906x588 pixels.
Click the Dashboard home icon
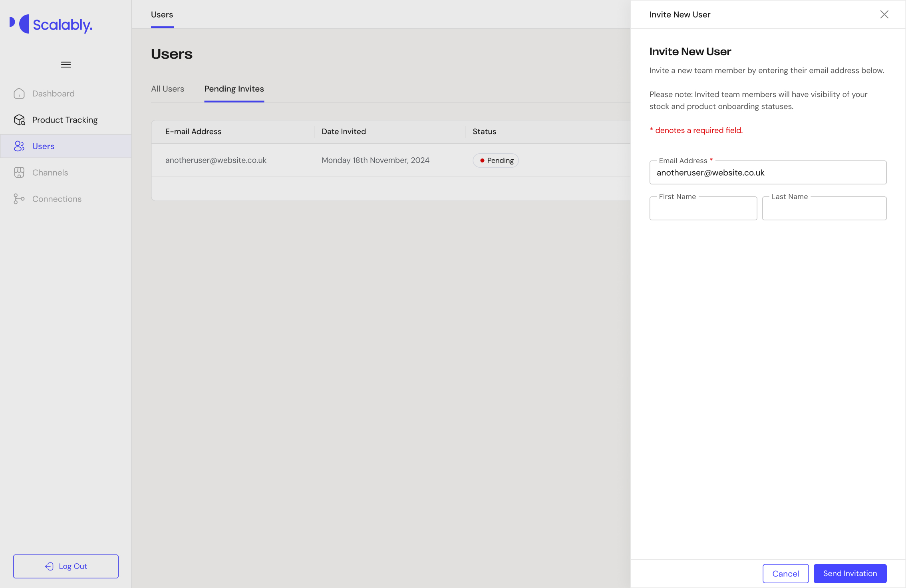pyautogui.click(x=19, y=93)
